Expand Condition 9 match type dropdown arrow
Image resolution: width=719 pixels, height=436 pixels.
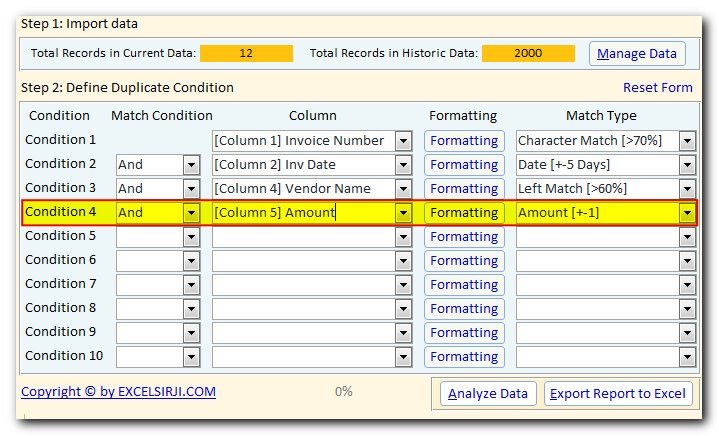click(687, 333)
